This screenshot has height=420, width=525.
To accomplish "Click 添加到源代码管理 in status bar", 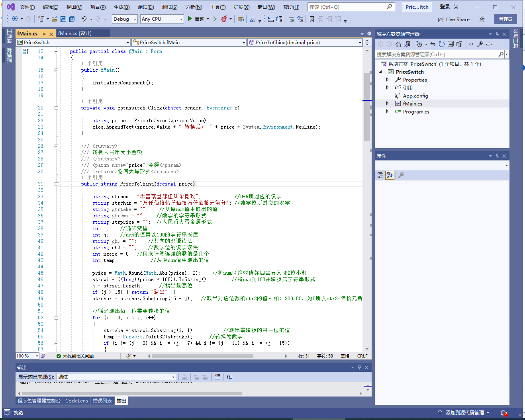I will point(464,413).
